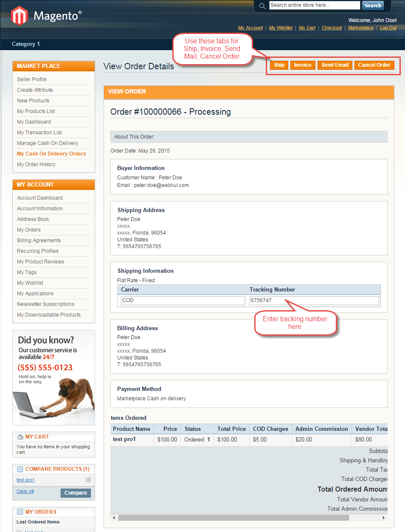Click the Compare Products header icon
Screen dimensions: 405x532
click(x=20, y=469)
